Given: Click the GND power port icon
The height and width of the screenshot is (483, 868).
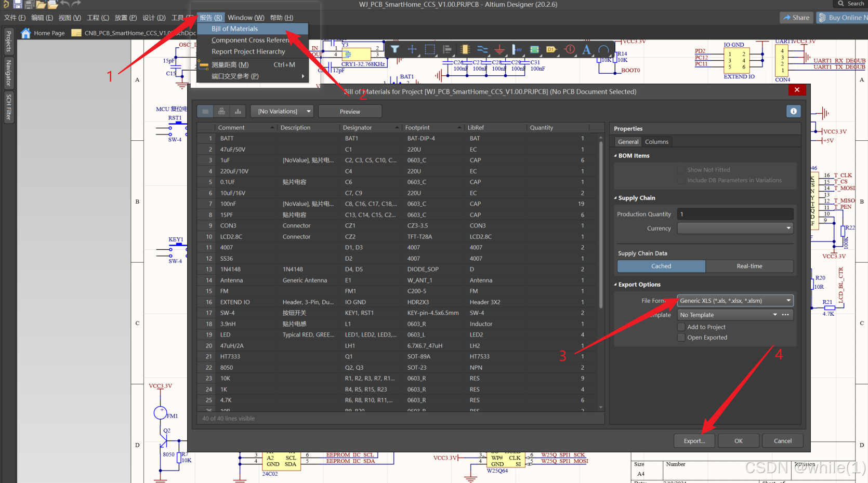Looking at the screenshot, I should (499, 49).
